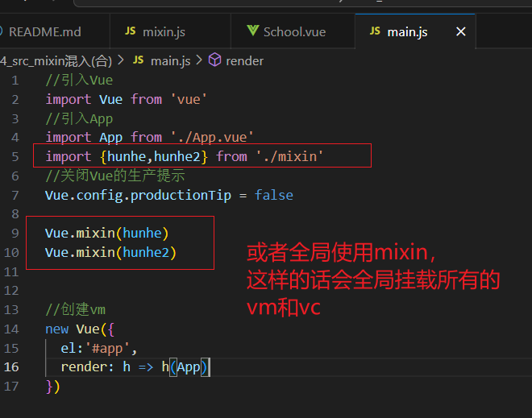Open the main.js breadcrumb dropdown
Image resolution: width=532 pixels, height=418 pixels.
170,60
